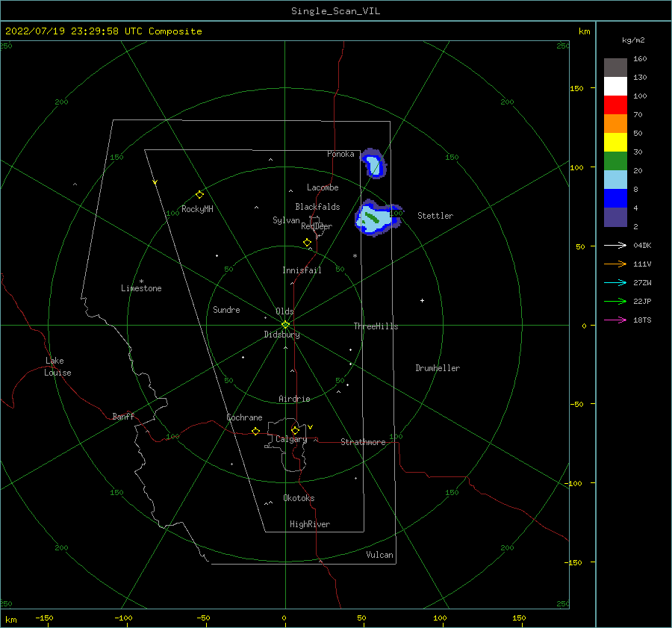Click the Cochrane town label
This screenshot has height=628, width=672.
pos(244,417)
